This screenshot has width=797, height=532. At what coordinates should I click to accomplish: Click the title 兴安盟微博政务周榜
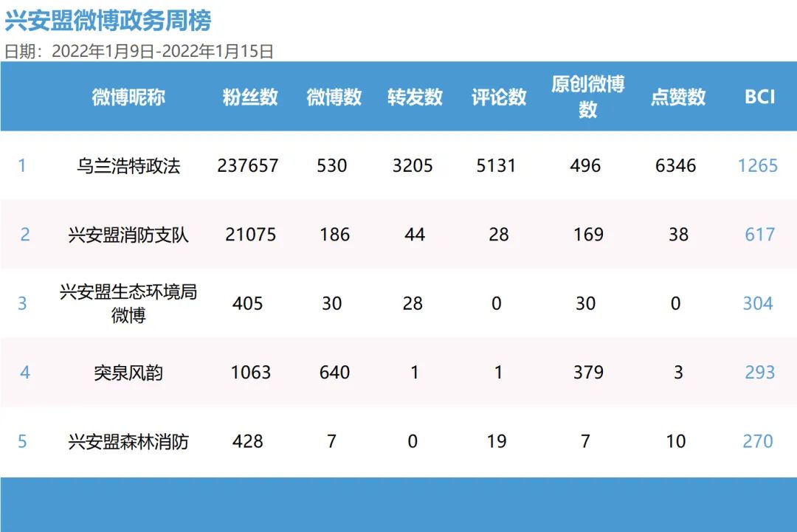(x=108, y=21)
